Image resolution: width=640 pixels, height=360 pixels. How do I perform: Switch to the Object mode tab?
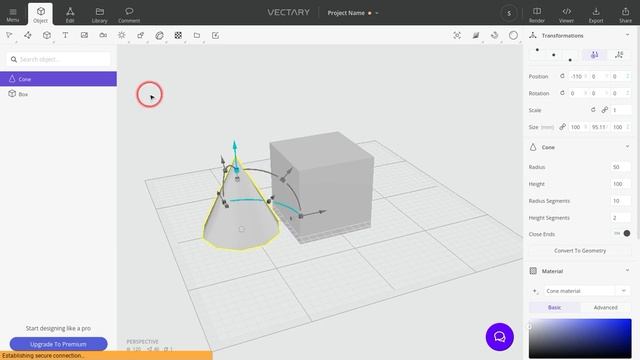click(40, 14)
